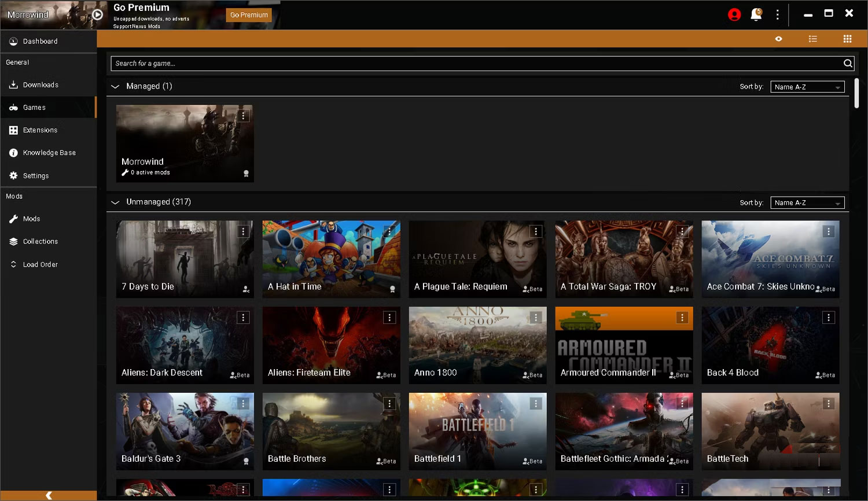Open the Extensions panel

(40, 130)
